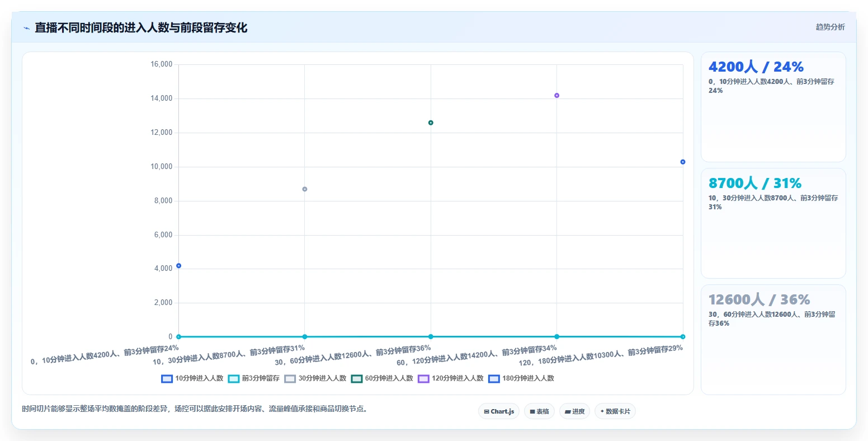Click the card title 直播不同时间段的进入人数与前段留存变化
Image resolution: width=868 pixels, height=441 pixels.
(141, 27)
